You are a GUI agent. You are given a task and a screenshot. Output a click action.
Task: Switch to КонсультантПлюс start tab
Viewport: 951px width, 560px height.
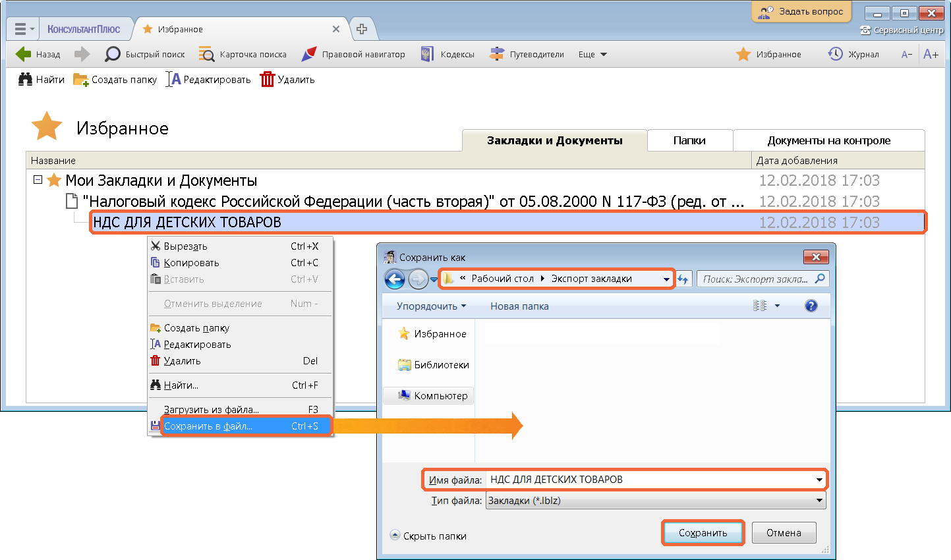point(84,29)
